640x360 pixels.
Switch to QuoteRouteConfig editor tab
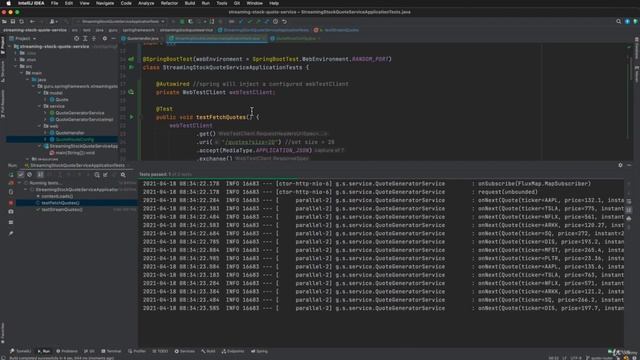point(296,38)
